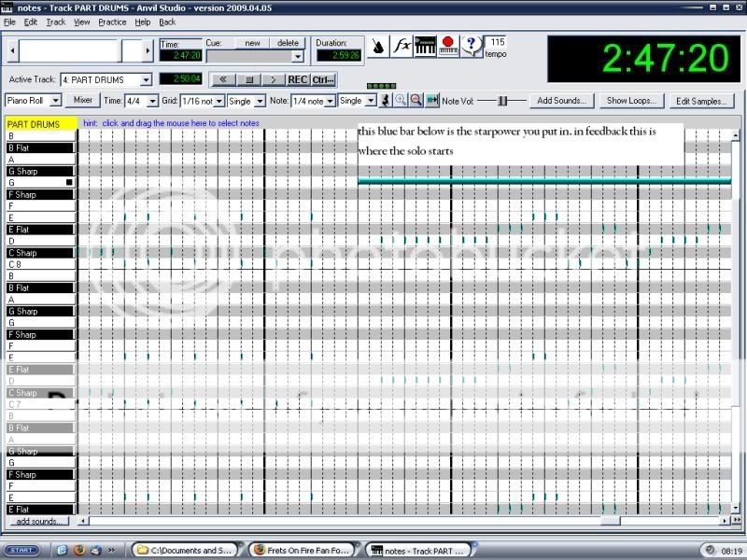747x560 pixels.
Task: Click the third quick launch icon
Action: (95, 550)
